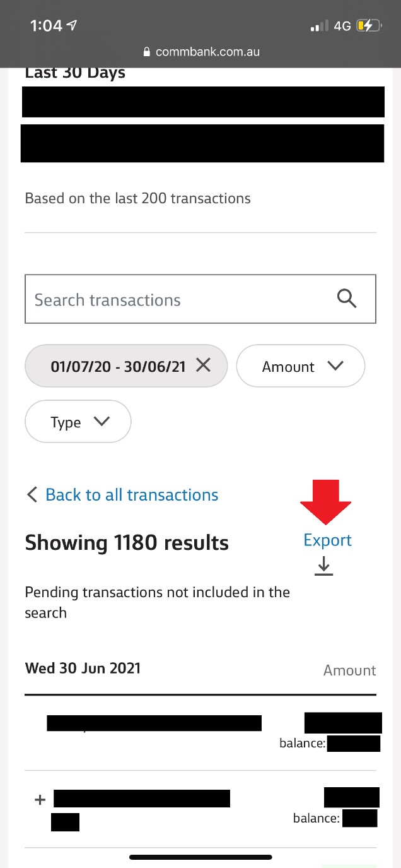This screenshot has width=401, height=868.
Task: Tap the Export download arrow icon
Action: pyautogui.click(x=323, y=566)
